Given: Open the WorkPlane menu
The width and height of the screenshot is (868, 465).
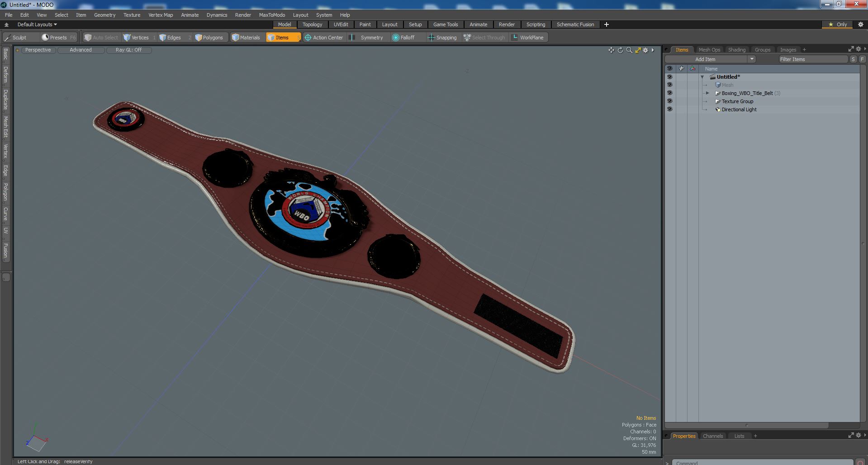Looking at the screenshot, I should point(528,38).
